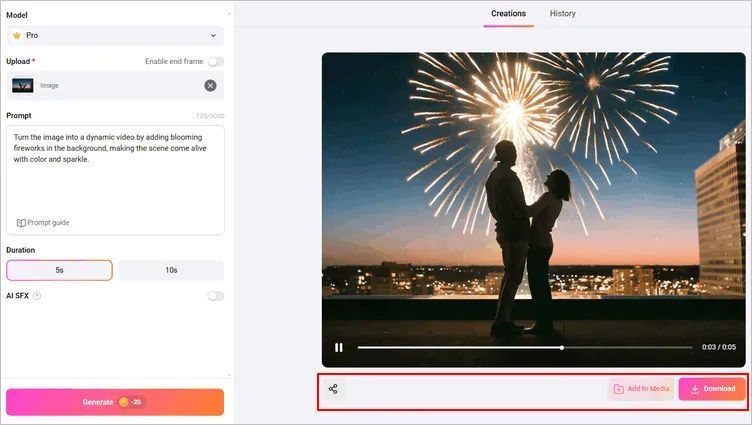Image resolution: width=752 pixels, height=425 pixels.
Task: Click inside the Prompt text box
Action: tap(115, 180)
